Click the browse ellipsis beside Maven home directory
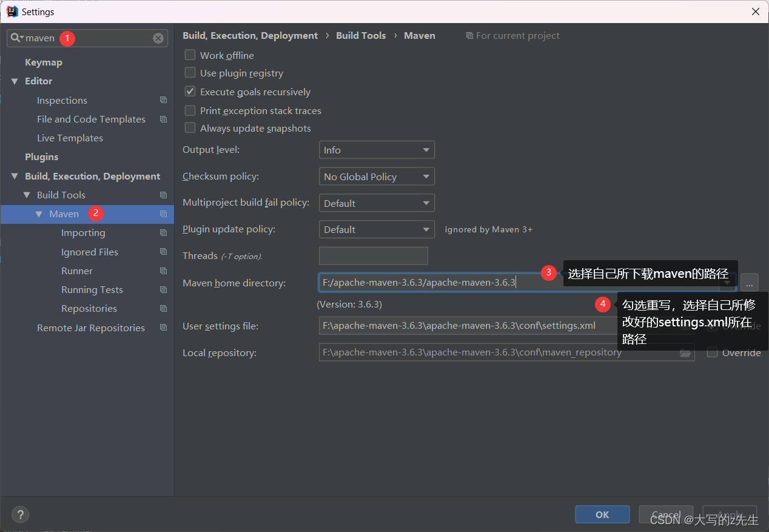This screenshot has width=769, height=532. pyautogui.click(x=750, y=282)
